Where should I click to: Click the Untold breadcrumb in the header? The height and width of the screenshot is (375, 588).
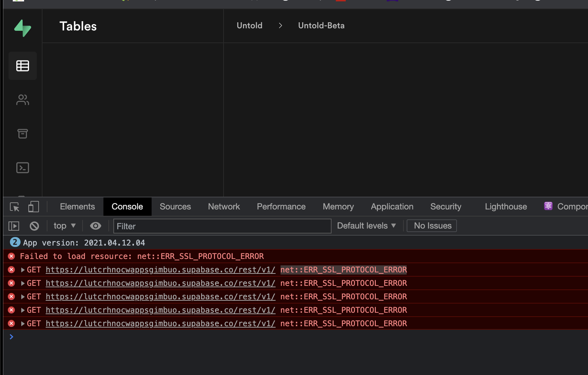tap(249, 25)
